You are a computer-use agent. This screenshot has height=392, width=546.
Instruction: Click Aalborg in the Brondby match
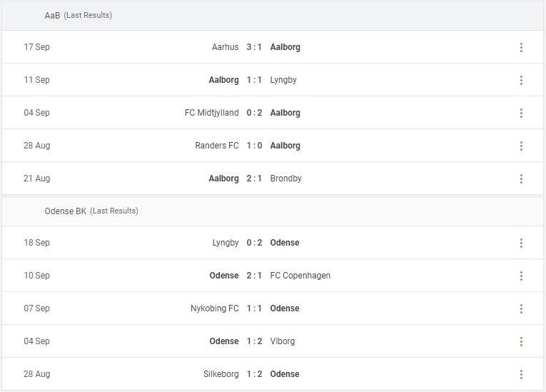tap(223, 179)
